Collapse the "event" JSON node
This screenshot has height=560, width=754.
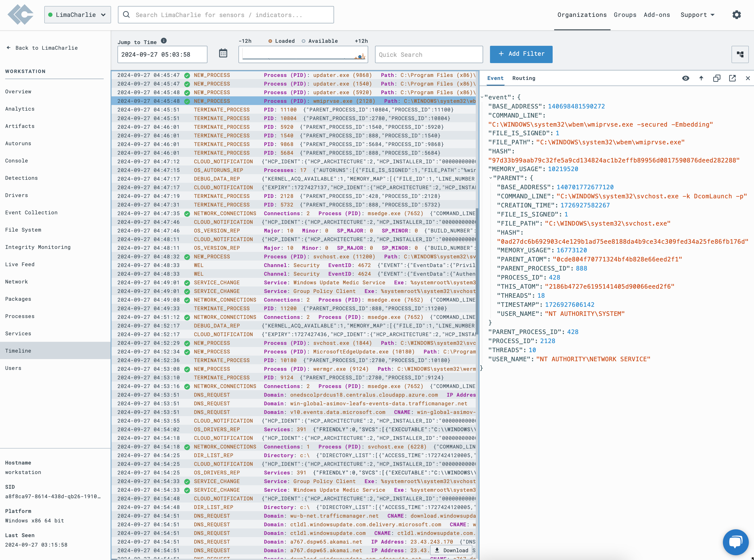point(482,97)
